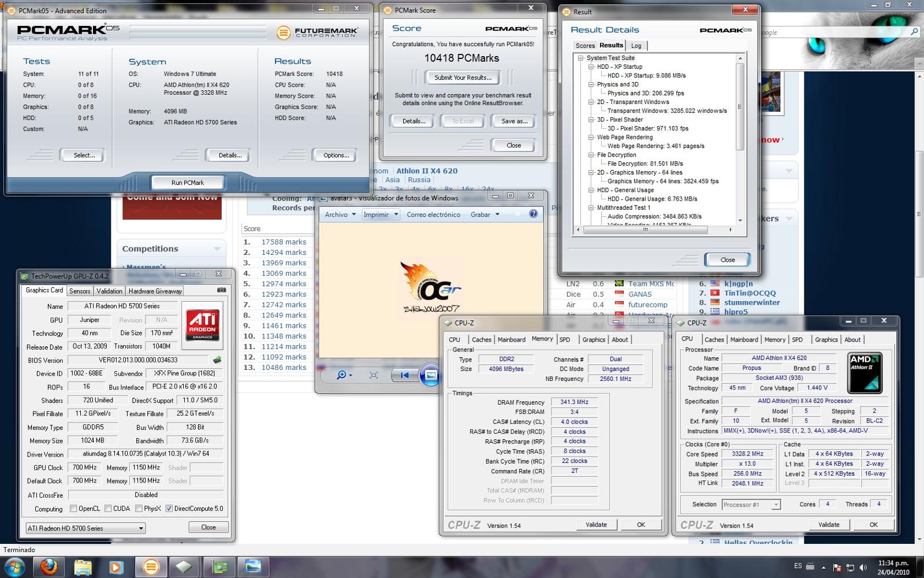Click the keyboard language bar icon
Viewport: 924px width, 578px height.
click(811, 567)
